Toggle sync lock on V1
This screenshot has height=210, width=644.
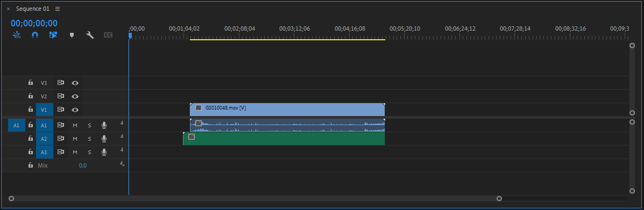coord(61,110)
